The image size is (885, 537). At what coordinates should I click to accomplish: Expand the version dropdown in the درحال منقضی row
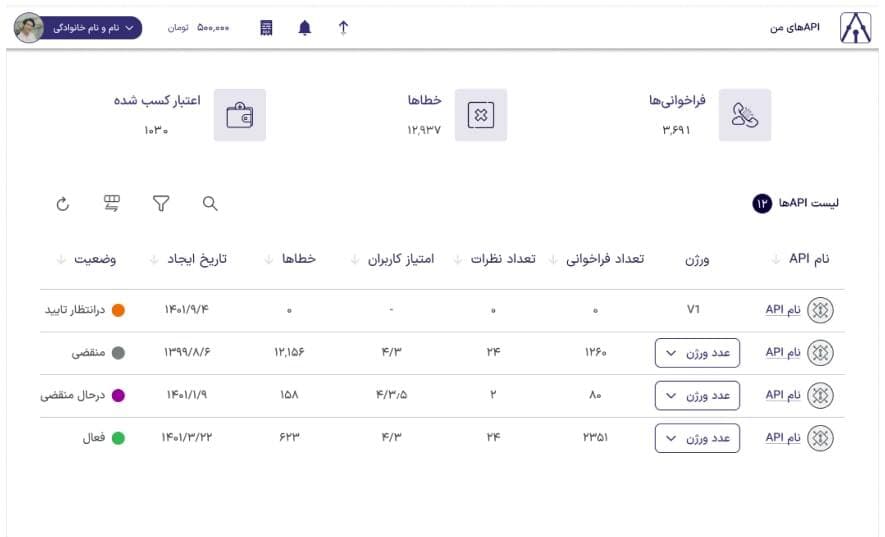tap(697, 395)
